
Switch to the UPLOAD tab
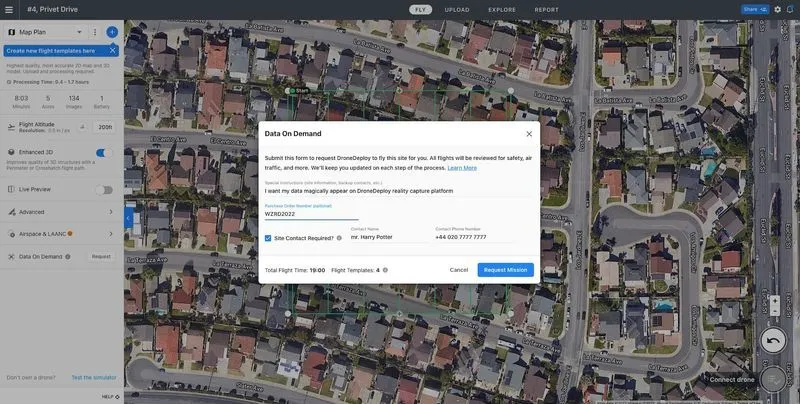457,10
